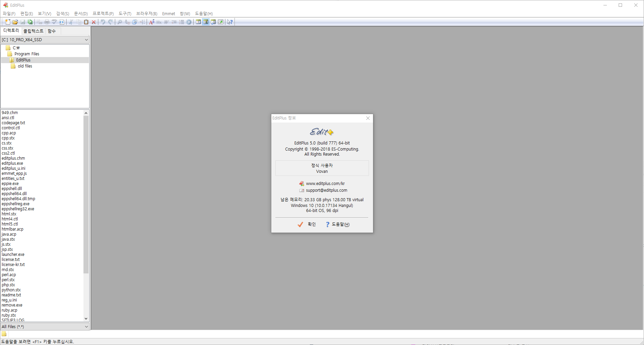644x345 pixels.
Task: Click the Hx hex viewer icon
Action: [x=159, y=22]
